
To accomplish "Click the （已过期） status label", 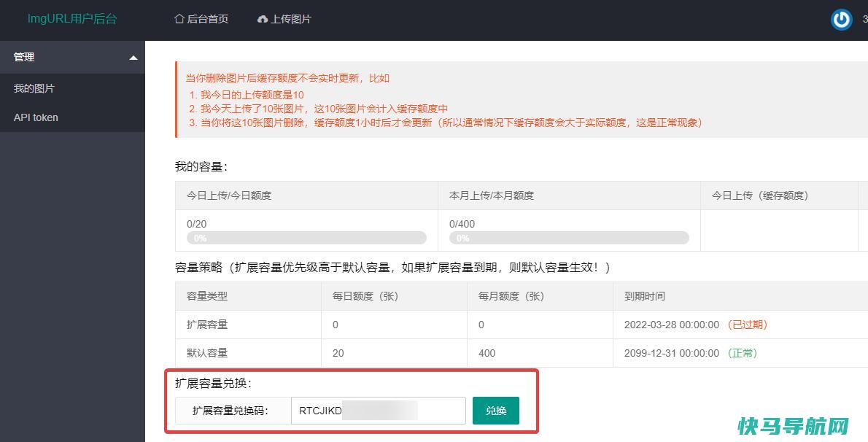I will [748, 325].
